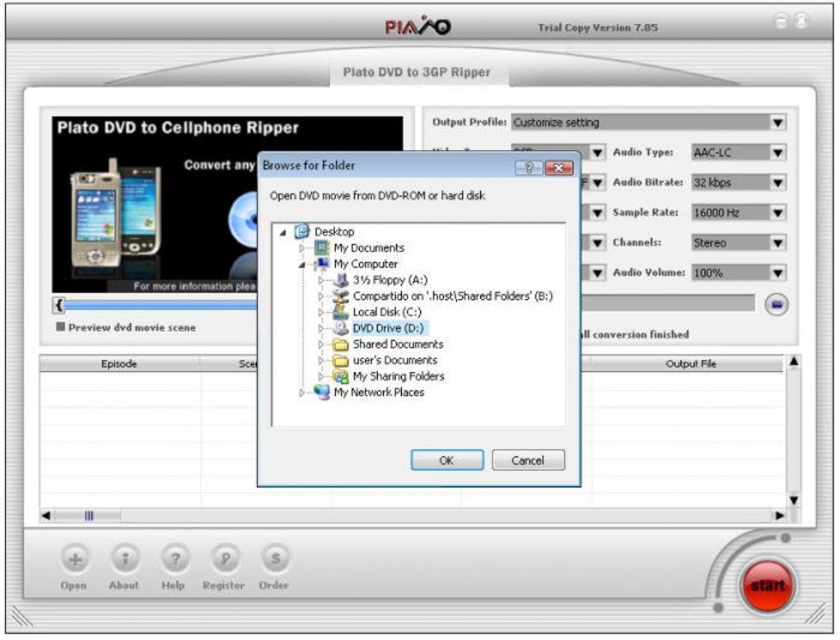Open the Audio Volume dropdown

tap(778, 273)
